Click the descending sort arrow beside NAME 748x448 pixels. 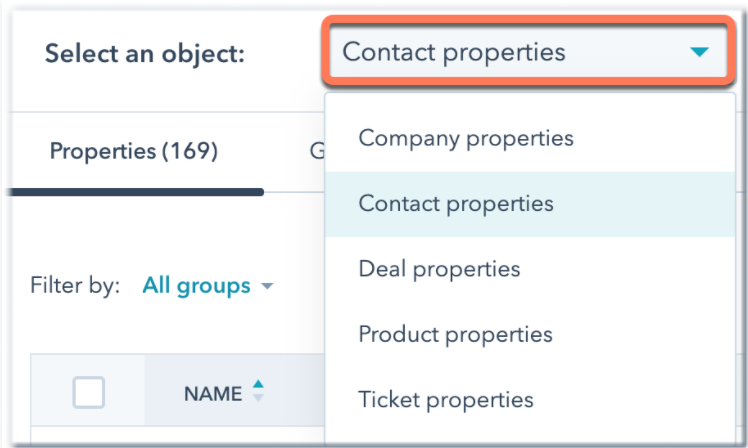point(259,399)
